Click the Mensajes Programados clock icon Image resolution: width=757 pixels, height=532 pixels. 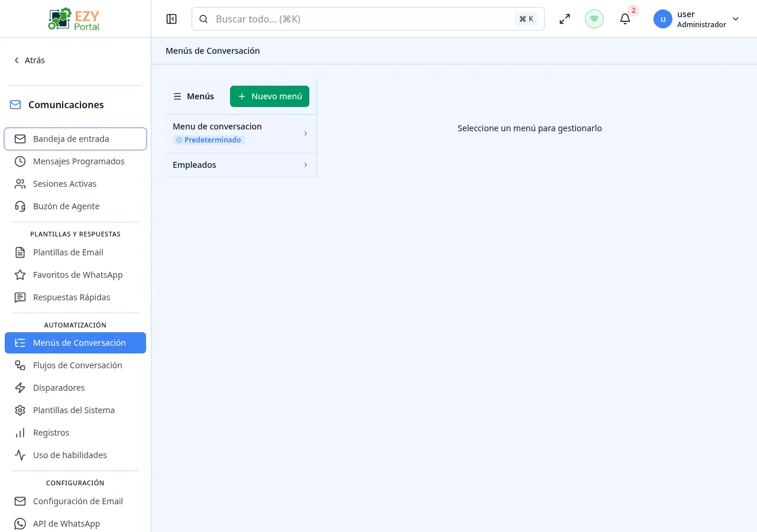pyautogui.click(x=20, y=161)
